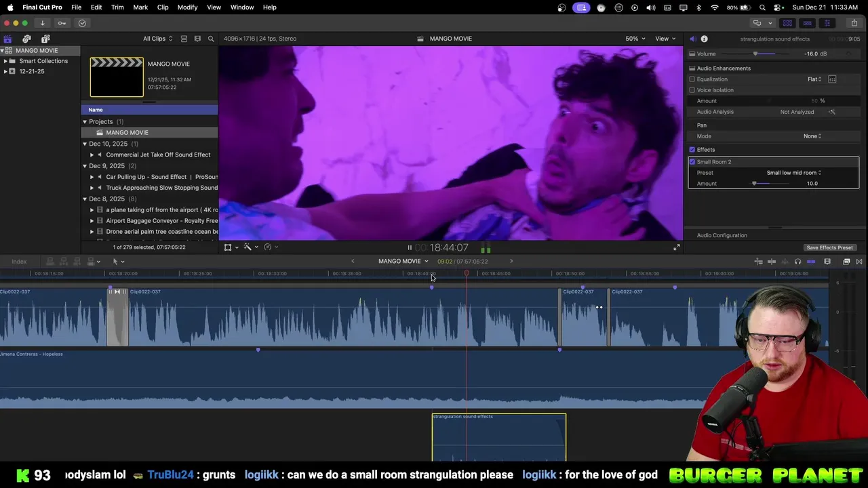Open Audio Analysis enhance icon

832,112
